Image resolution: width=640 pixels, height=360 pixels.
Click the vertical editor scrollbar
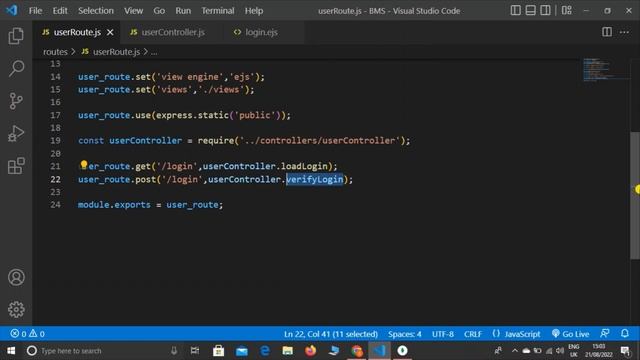635,195
